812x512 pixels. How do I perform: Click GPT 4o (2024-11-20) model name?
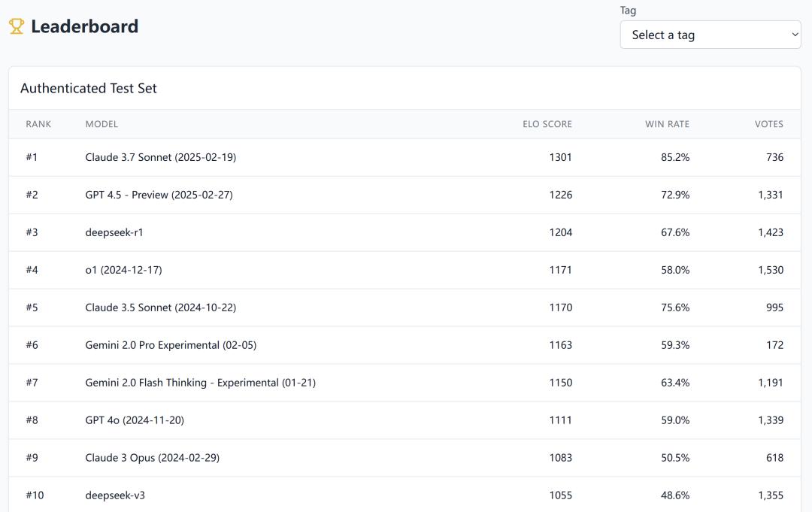coord(135,420)
